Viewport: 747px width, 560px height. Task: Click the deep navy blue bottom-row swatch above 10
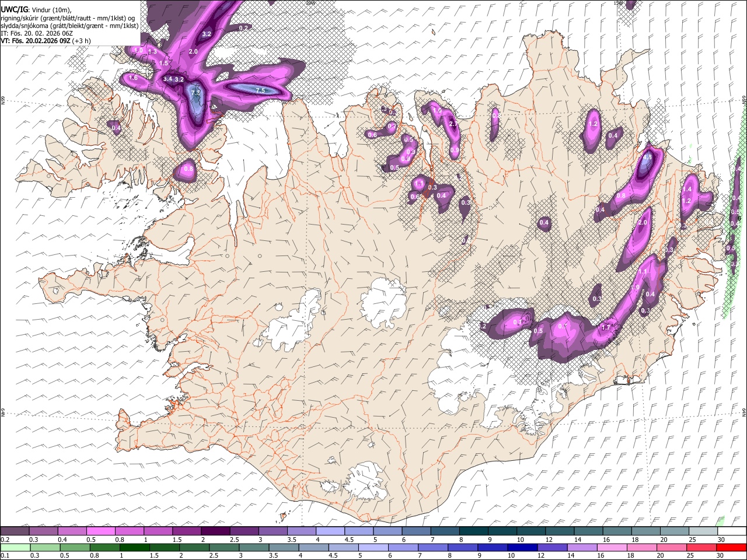(x=522, y=547)
